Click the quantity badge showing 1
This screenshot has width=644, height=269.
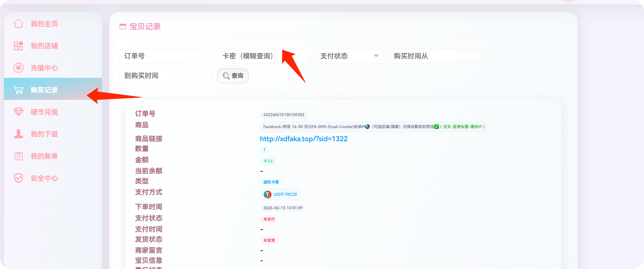pyautogui.click(x=264, y=150)
